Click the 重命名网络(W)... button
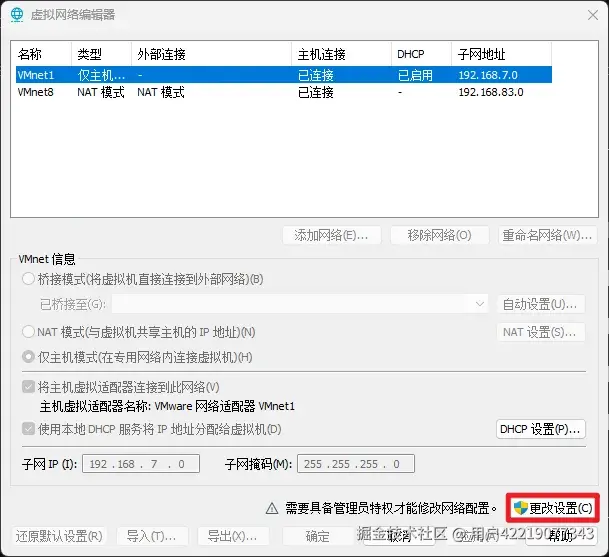 coord(547,235)
